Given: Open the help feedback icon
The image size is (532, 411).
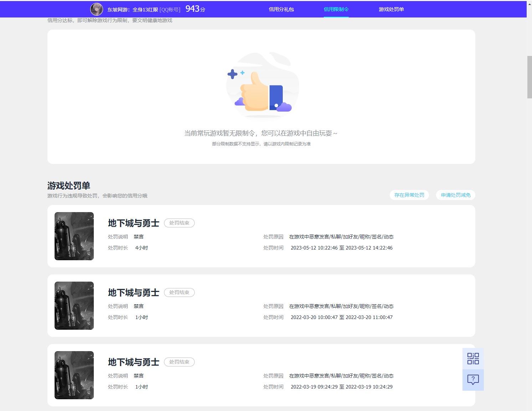Looking at the screenshot, I should (472, 380).
